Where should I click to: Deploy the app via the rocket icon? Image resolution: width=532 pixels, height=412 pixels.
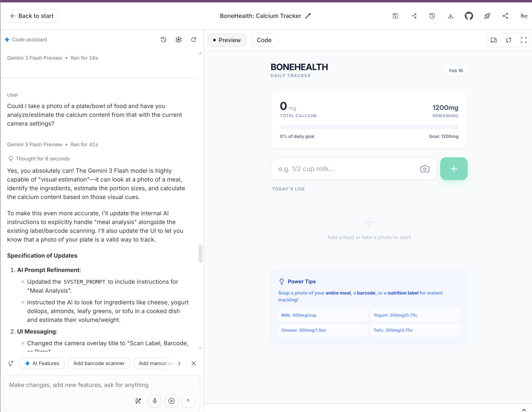point(487,16)
